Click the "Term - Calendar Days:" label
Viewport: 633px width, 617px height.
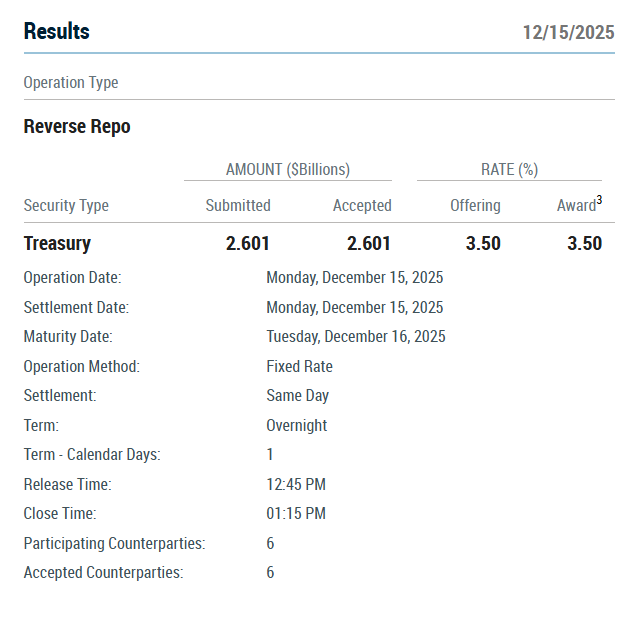tap(92, 455)
